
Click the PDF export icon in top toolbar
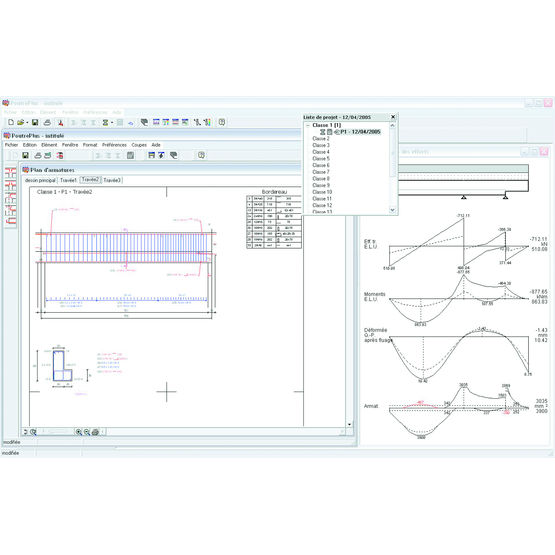tap(61, 122)
